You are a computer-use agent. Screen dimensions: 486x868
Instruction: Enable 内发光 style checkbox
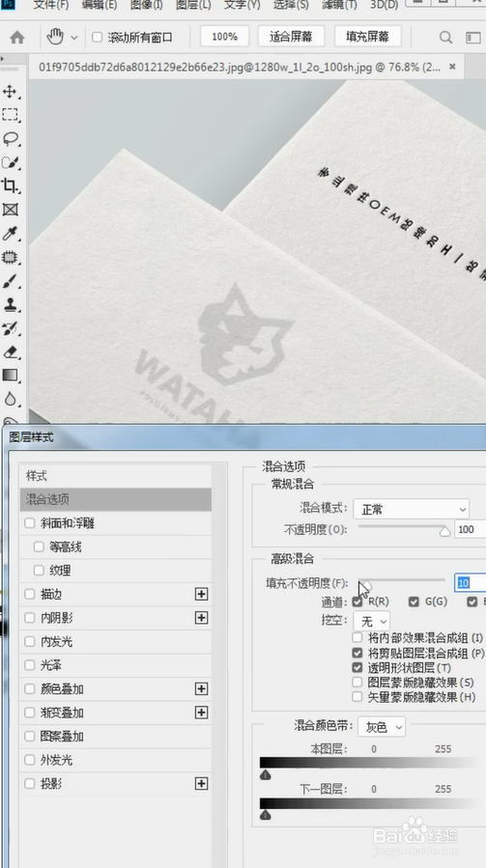[x=29, y=642]
